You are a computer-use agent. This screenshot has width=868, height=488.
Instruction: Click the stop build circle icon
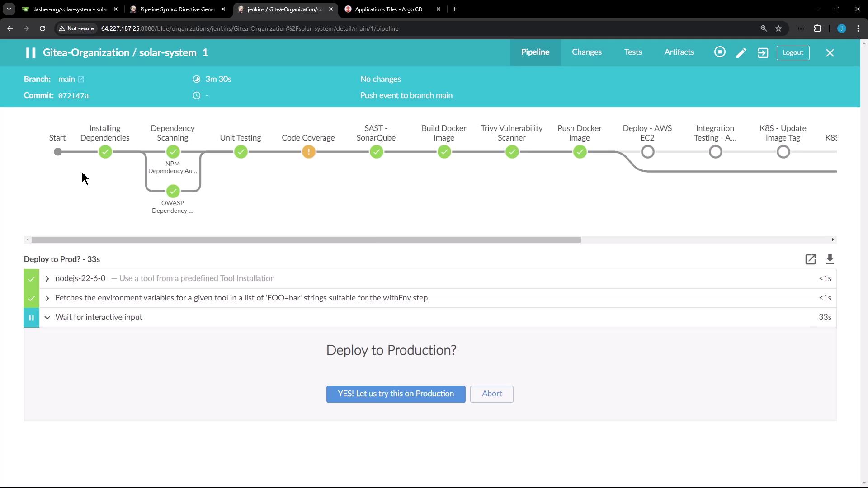click(720, 52)
